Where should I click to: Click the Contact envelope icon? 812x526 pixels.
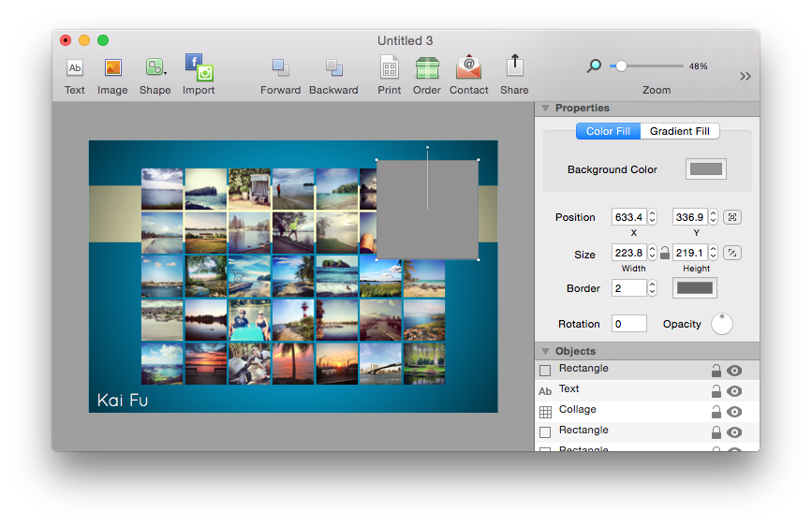tap(468, 67)
